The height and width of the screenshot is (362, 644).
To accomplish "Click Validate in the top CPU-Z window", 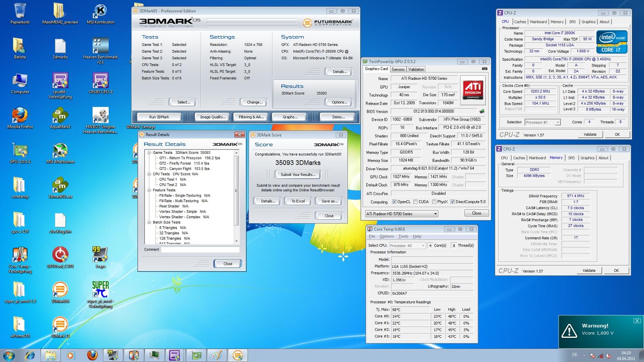I will pyautogui.click(x=590, y=134).
